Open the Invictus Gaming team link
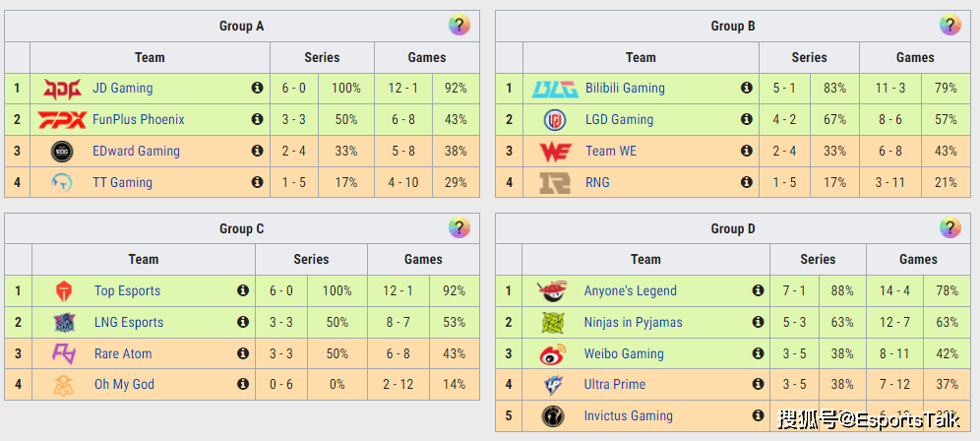Viewport: 980px width, 441px height. (628, 416)
